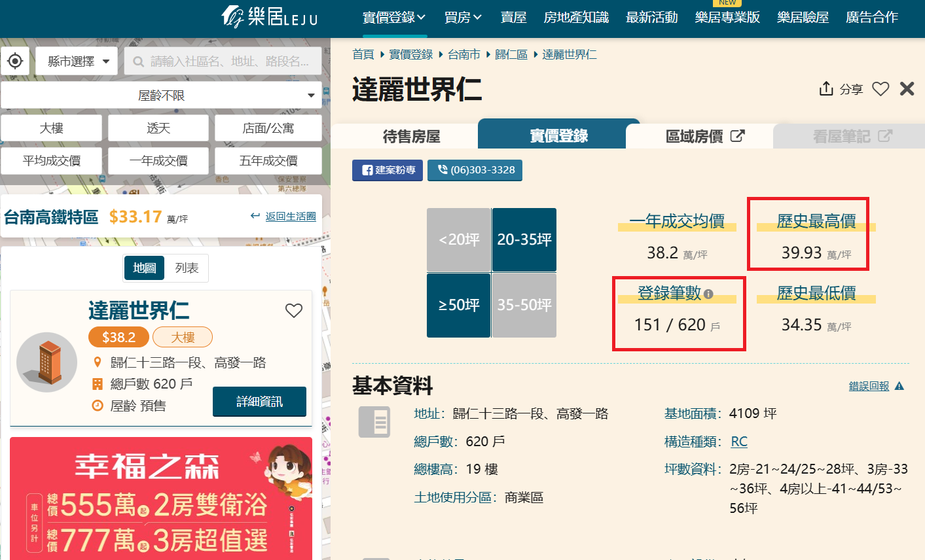This screenshot has width=925, height=560.
Task: Open 房地產知識 in top navigation
Action: coord(576,18)
